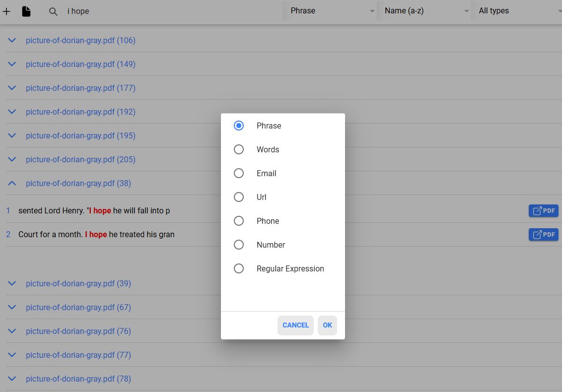Click the picture-of-dorian-gray.pdf (205) link
The height and width of the screenshot is (392, 562).
80,159
